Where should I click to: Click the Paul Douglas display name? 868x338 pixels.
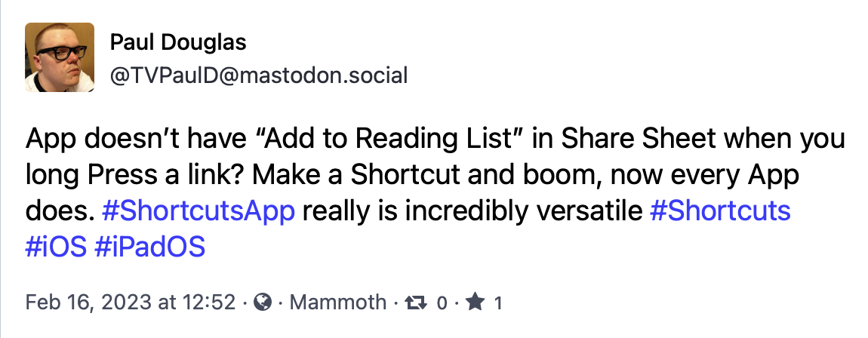coord(178,41)
